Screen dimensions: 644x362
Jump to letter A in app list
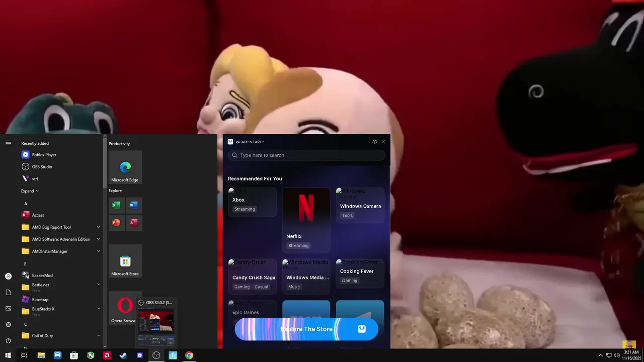coord(26,204)
